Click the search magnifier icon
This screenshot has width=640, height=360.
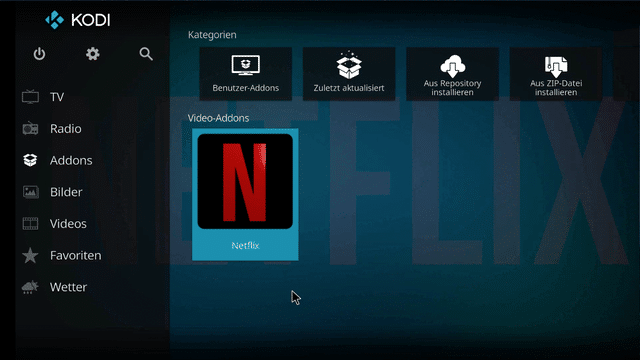pyautogui.click(x=146, y=54)
